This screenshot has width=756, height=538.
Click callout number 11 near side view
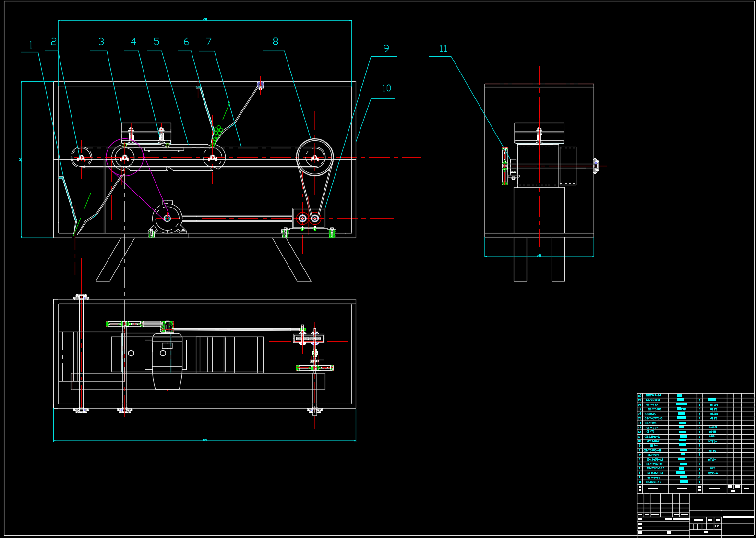coord(443,49)
